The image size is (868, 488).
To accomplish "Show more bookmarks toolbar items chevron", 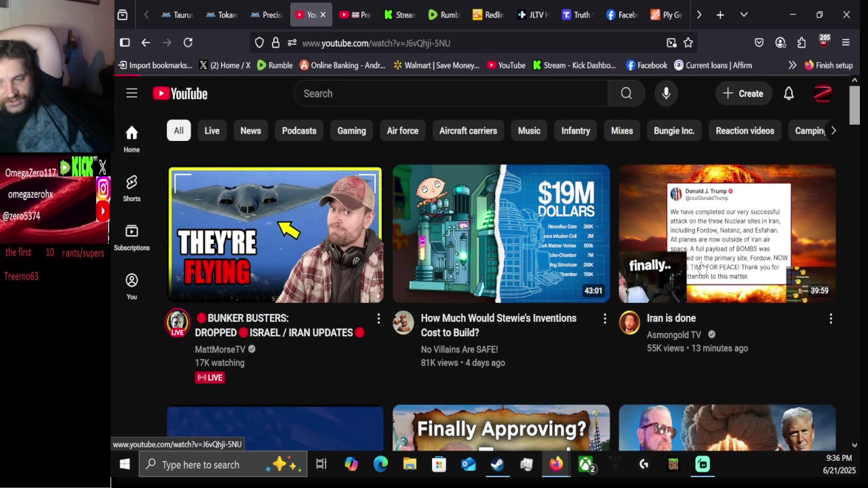I will [792, 65].
